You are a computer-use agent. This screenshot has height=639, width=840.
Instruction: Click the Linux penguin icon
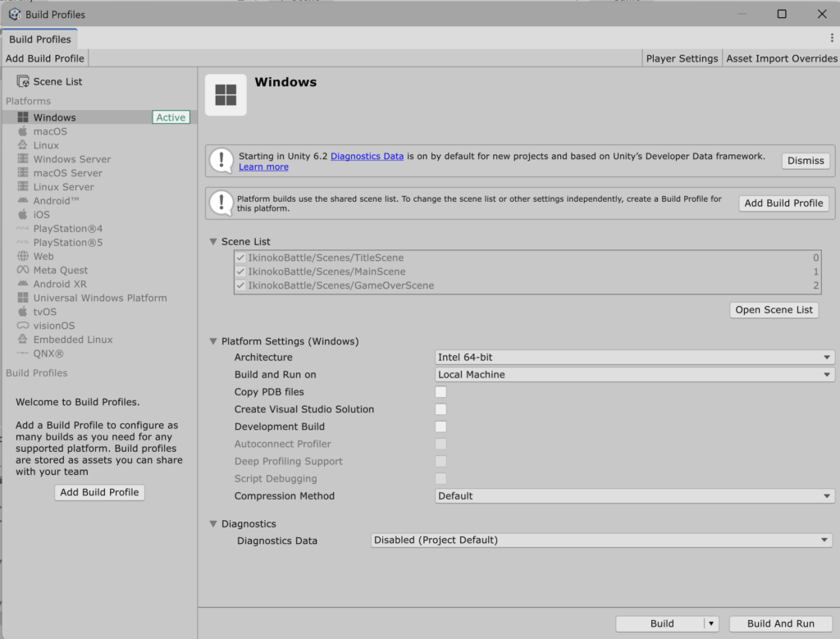pos(22,145)
